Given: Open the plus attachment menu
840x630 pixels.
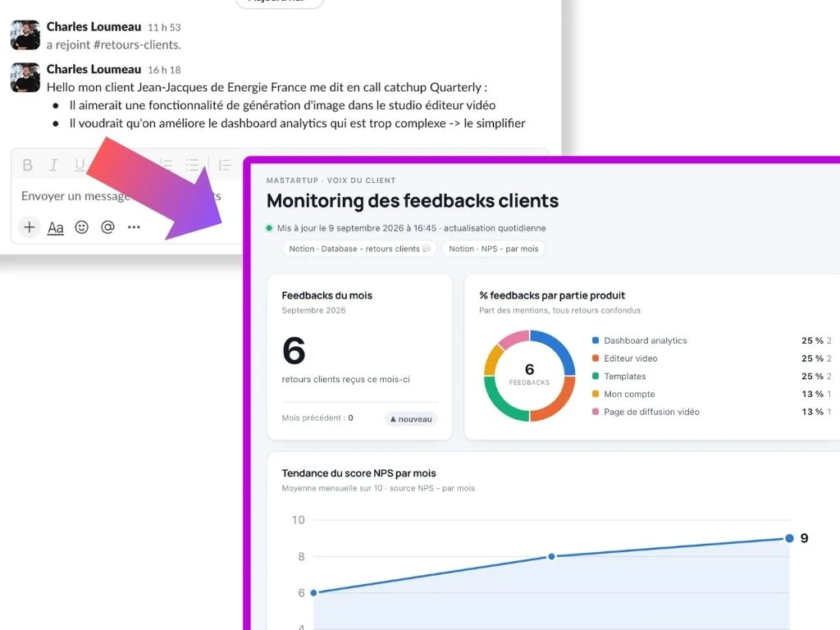Looking at the screenshot, I should (29, 227).
